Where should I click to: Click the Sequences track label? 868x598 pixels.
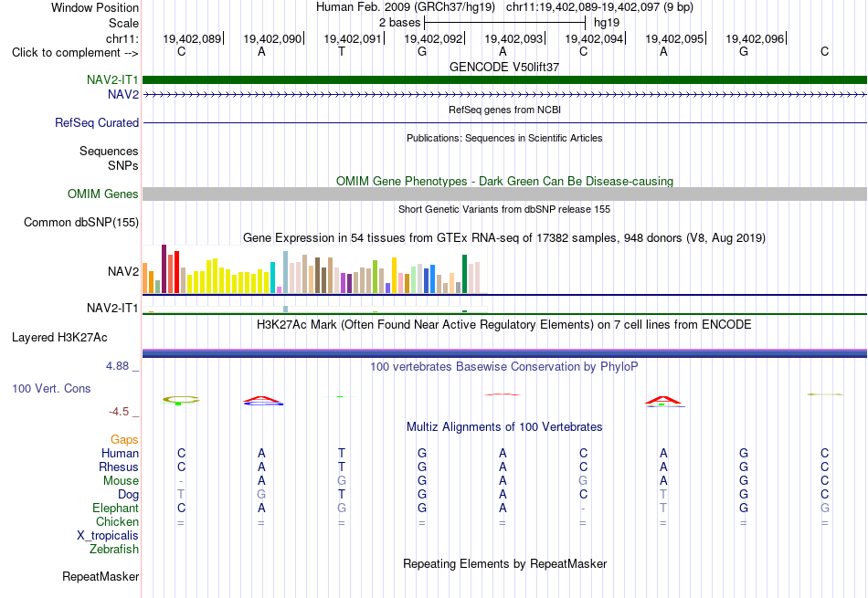click(109, 151)
